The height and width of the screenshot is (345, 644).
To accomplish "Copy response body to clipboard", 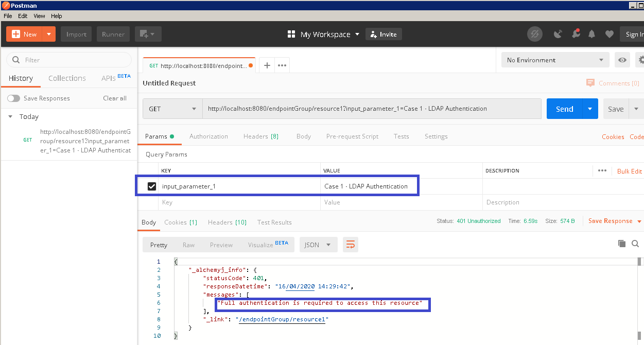I will click(x=622, y=244).
